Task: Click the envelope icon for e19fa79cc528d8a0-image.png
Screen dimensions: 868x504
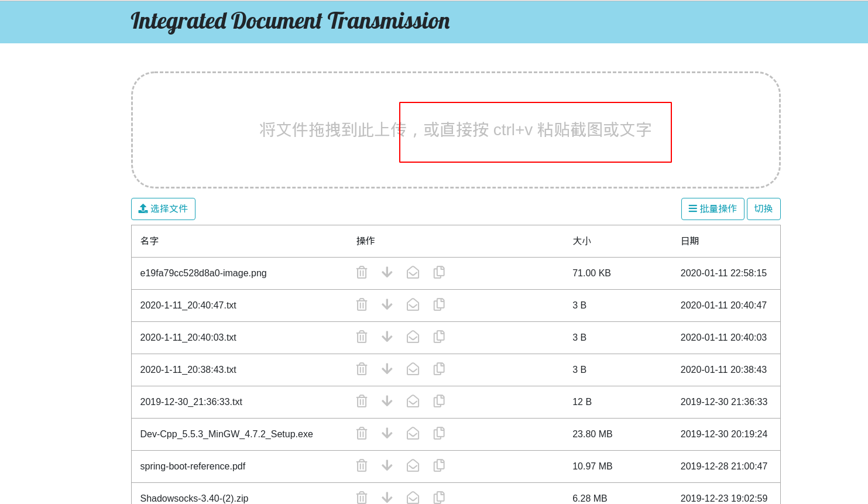Action: point(413,273)
